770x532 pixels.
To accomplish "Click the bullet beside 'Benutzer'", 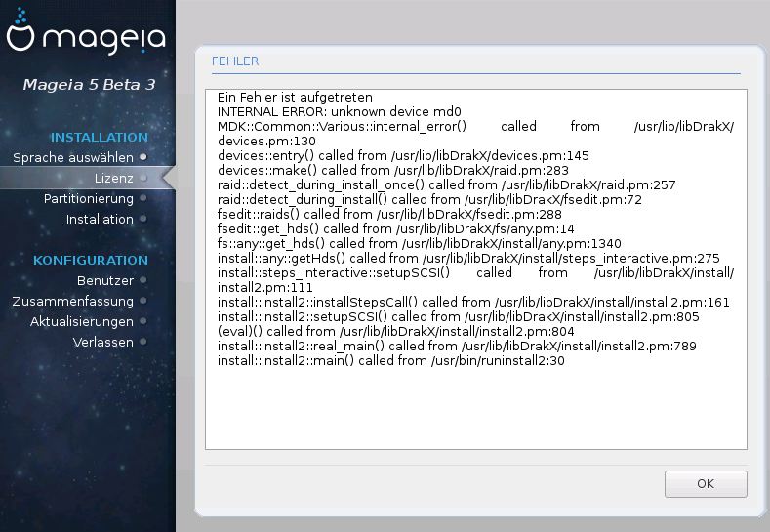I will [142, 280].
